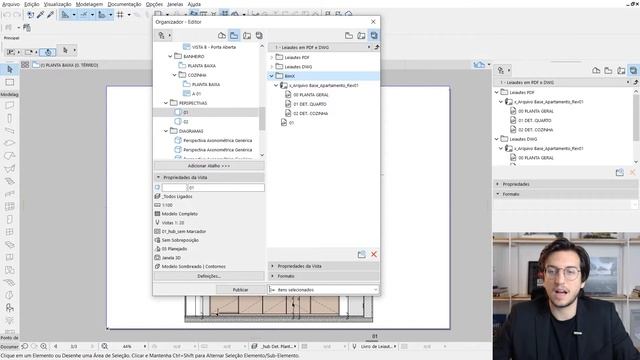
Task: Click the empty view ID field
Action: click(x=174, y=187)
